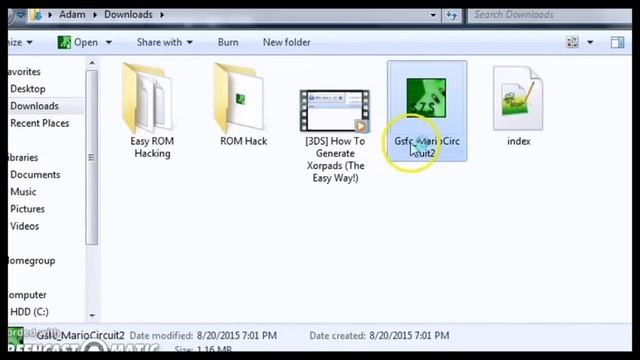Click the Date created value in details pane
The height and width of the screenshot is (360, 640).
pyautogui.click(x=409, y=336)
